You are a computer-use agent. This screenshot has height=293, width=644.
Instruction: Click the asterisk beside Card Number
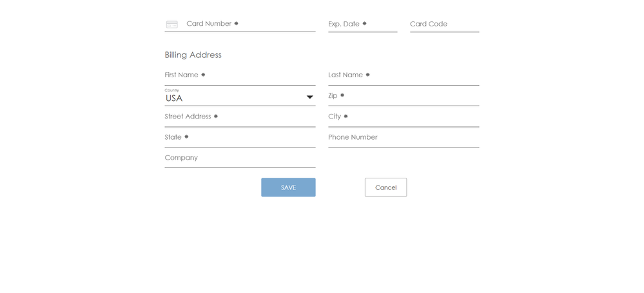pos(236,23)
